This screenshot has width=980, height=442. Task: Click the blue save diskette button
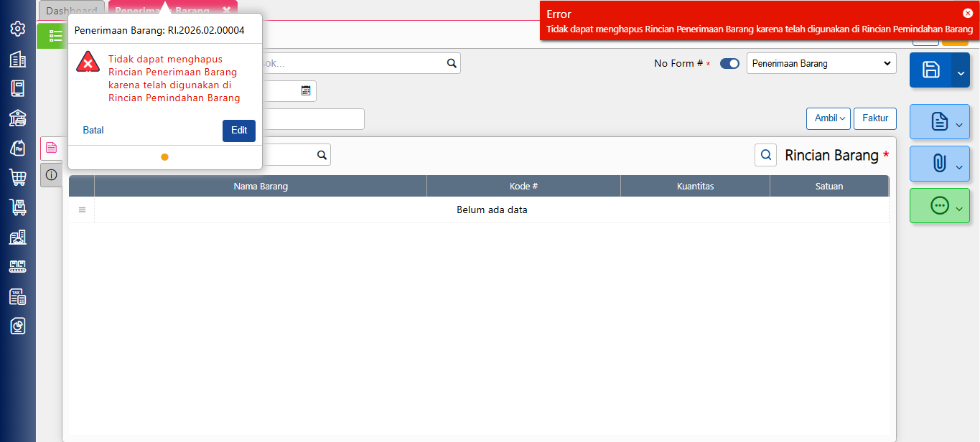[930, 70]
